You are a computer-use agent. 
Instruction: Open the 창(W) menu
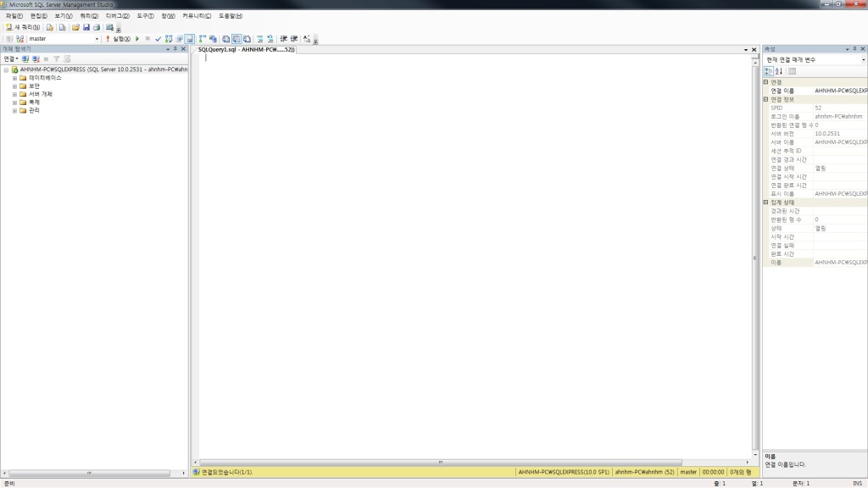pos(168,16)
